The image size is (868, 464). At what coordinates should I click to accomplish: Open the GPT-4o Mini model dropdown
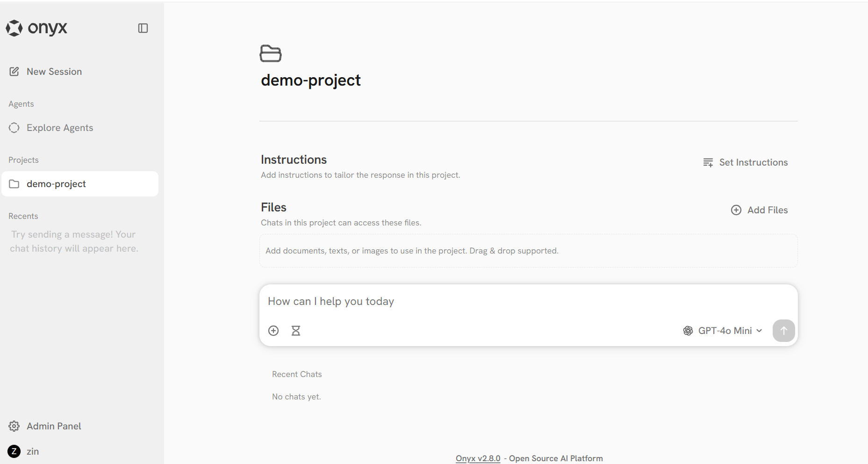click(x=725, y=331)
